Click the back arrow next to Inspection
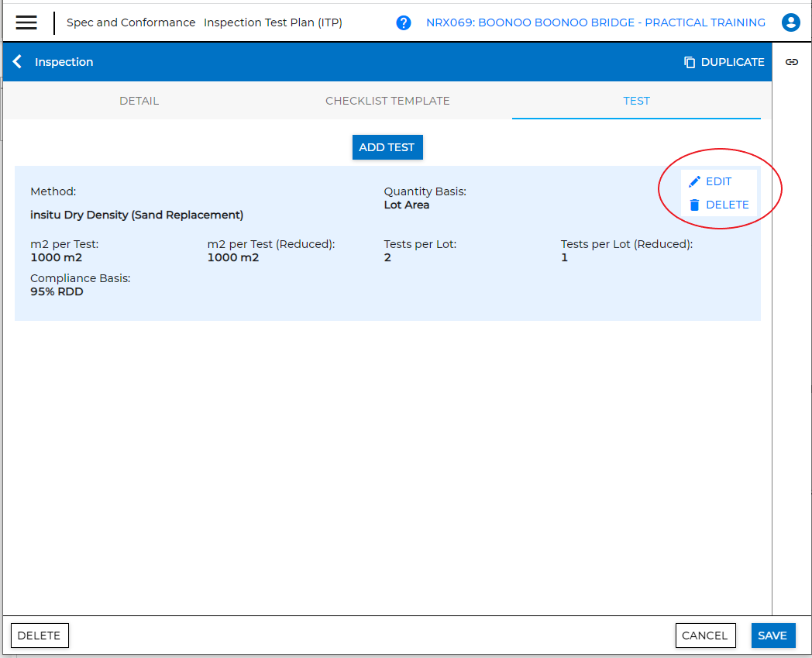This screenshot has width=812, height=658. click(x=16, y=61)
